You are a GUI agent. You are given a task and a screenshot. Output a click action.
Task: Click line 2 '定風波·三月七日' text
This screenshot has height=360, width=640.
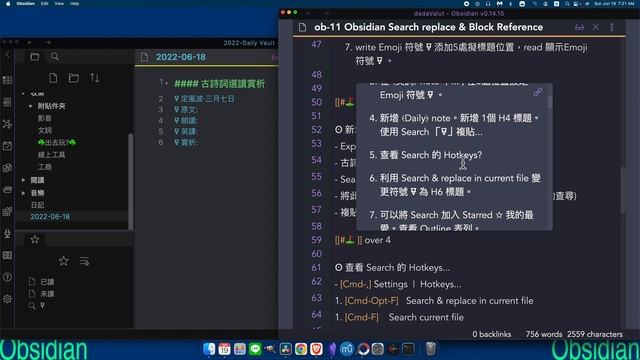tap(207, 99)
